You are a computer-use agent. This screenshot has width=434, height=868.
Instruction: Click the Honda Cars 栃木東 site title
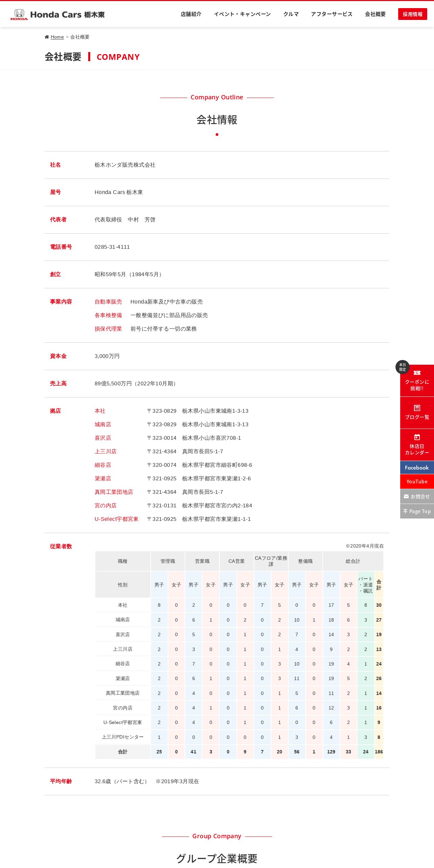pyautogui.click(x=67, y=15)
